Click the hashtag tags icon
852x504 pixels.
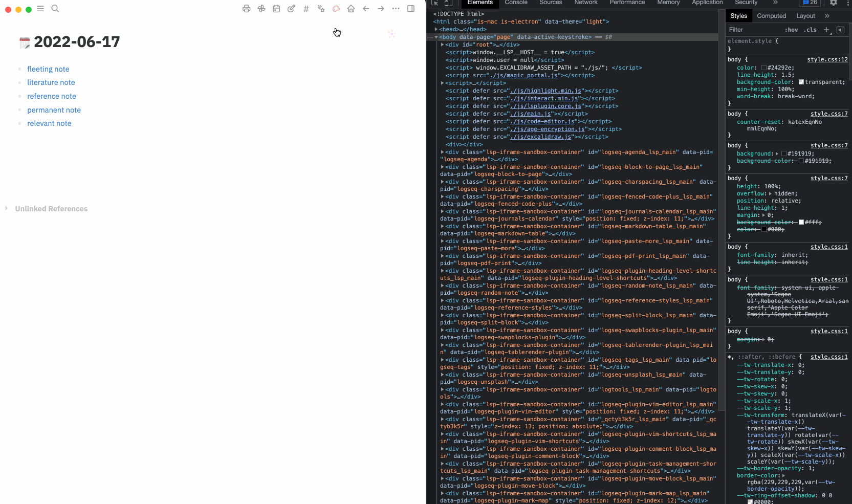pyautogui.click(x=306, y=9)
